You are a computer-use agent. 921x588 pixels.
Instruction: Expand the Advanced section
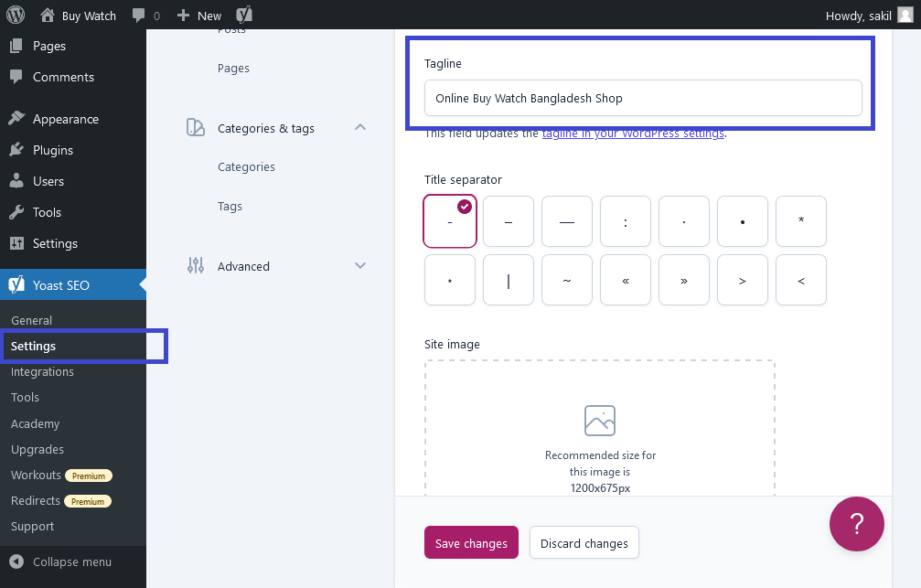tap(360, 265)
